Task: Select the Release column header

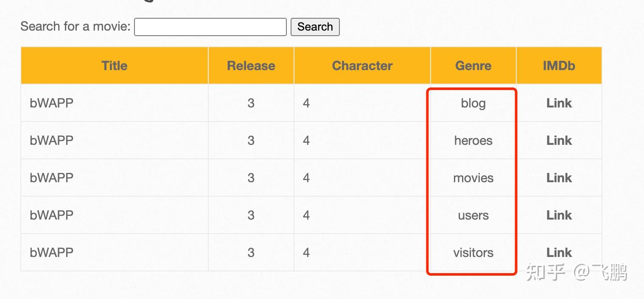Action: (x=251, y=65)
